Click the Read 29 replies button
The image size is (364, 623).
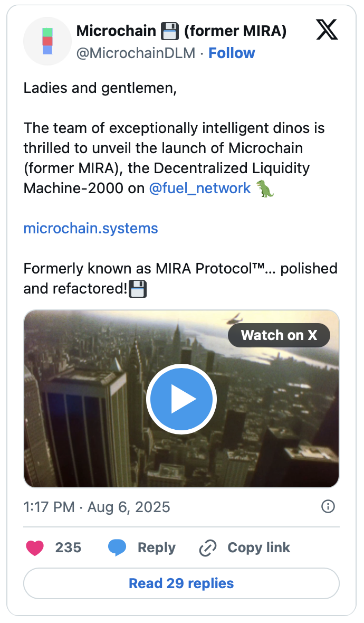(181, 583)
